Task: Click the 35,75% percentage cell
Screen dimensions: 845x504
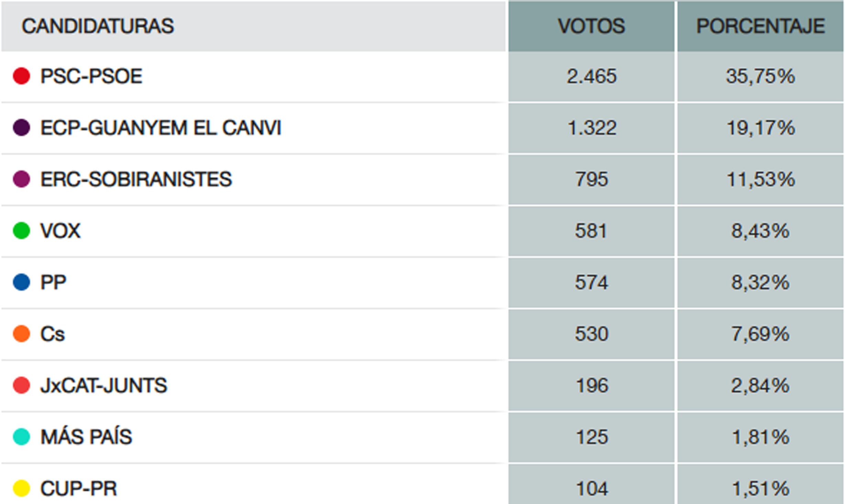Action: click(x=760, y=77)
